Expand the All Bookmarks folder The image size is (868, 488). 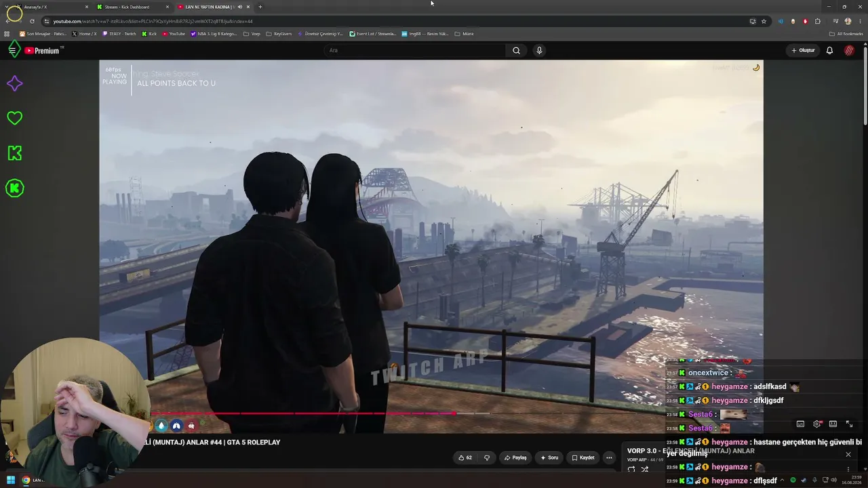(846, 34)
